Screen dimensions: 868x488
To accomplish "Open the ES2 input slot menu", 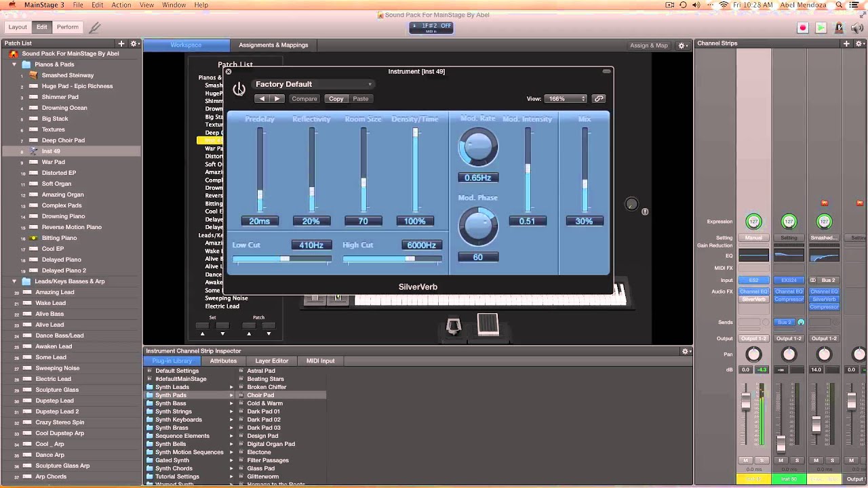I will 753,280.
